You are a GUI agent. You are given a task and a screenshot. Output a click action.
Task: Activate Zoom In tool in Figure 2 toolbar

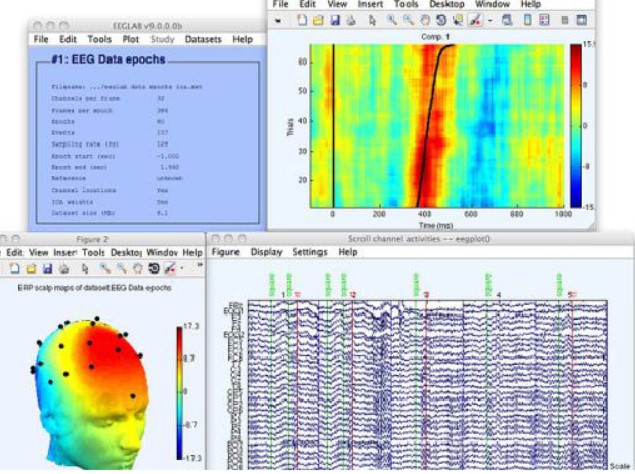point(105,268)
